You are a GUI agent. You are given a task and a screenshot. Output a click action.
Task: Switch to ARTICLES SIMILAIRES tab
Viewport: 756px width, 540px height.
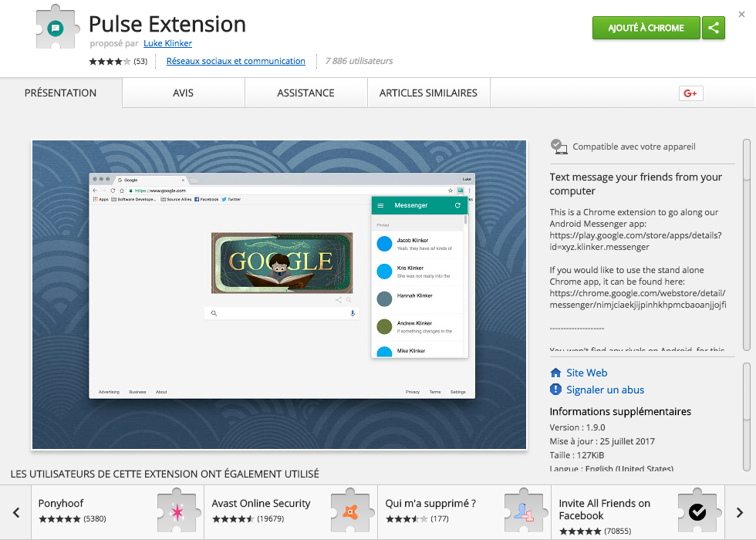(428, 93)
